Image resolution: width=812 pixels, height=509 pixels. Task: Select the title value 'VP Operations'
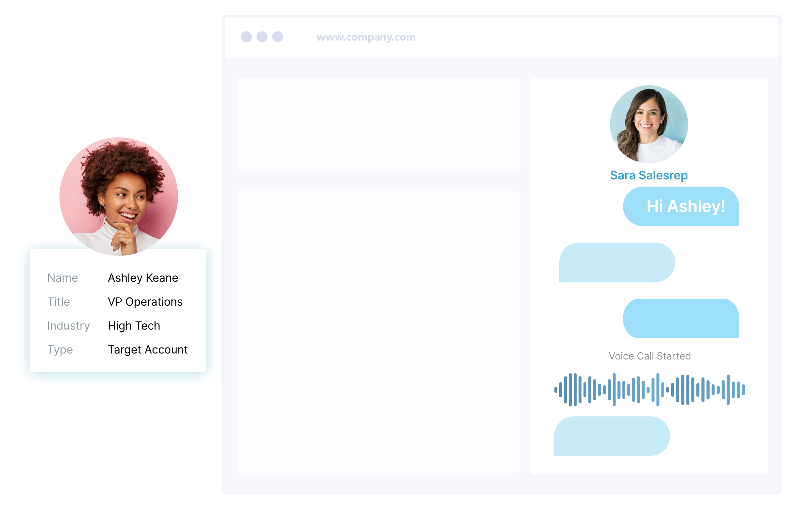(x=145, y=302)
